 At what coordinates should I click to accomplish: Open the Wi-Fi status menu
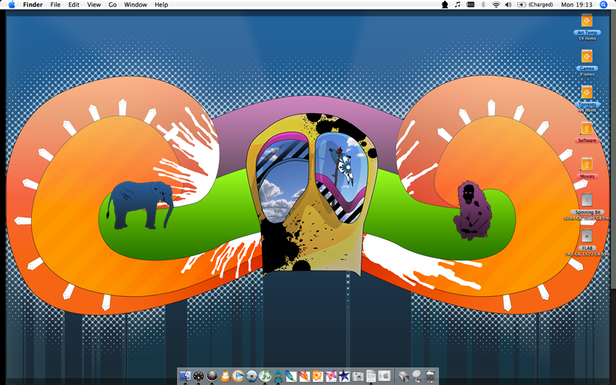click(496, 5)
